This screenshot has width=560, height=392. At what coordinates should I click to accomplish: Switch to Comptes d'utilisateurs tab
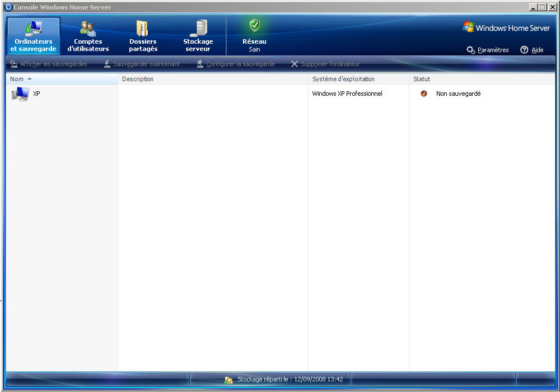click(x=88, y=36)
